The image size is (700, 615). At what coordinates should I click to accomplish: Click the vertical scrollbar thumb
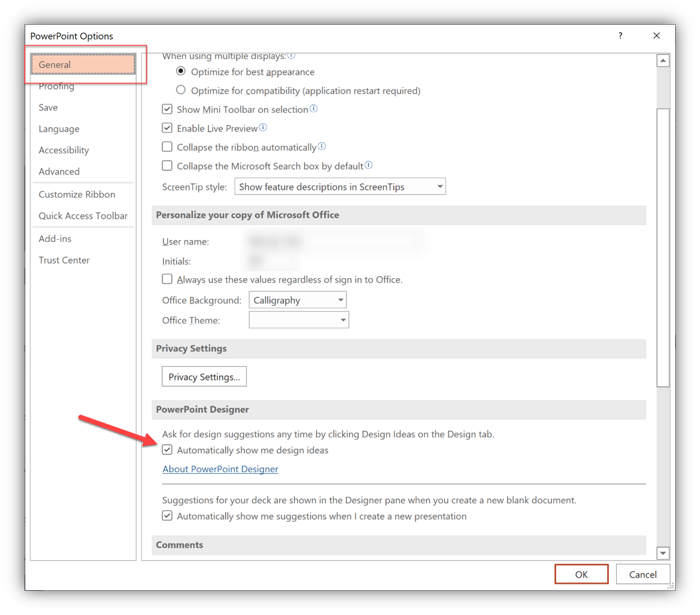click(x=663, y=248)
